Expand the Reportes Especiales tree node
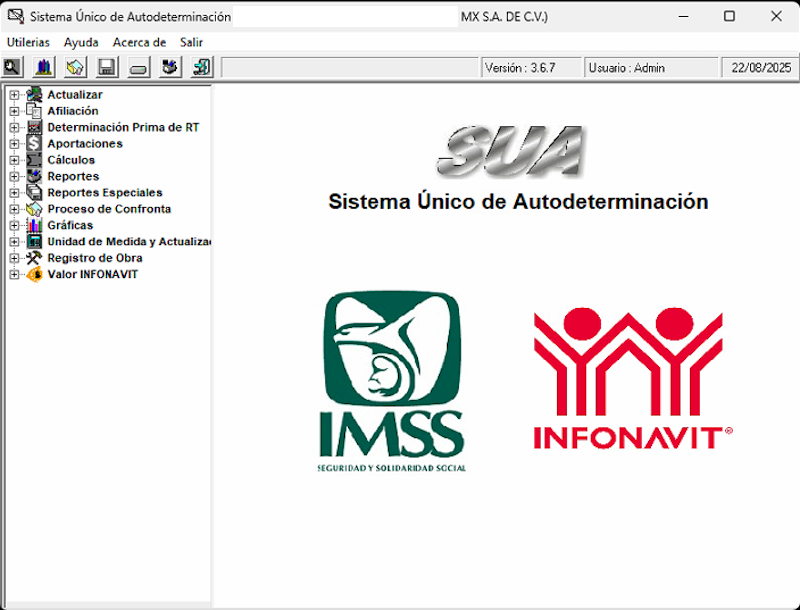The width and height of the screenshot is (800, 610). click(14, 193)
